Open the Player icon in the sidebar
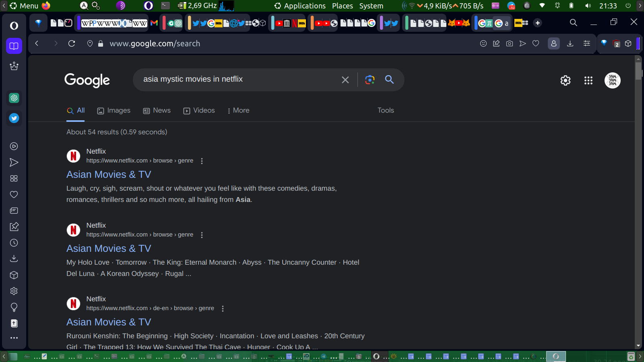Viewport: 644px width, 362px height. pos(14,146)
